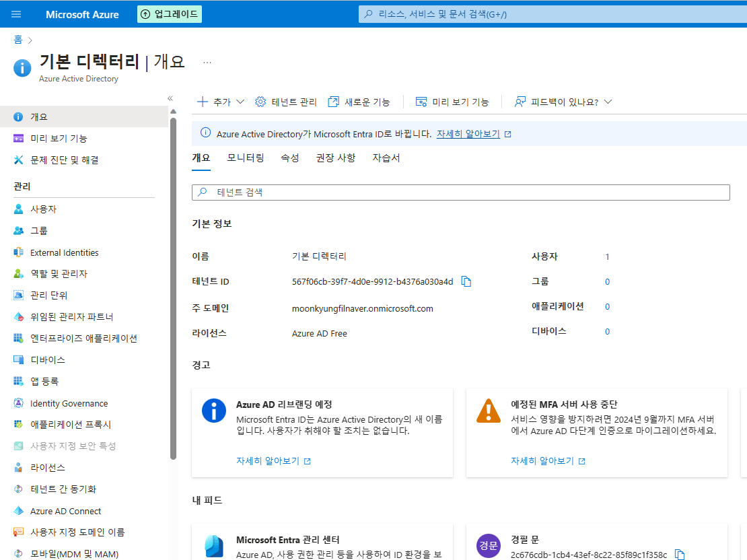Image resolution: width=747 pixels, height=560 pixels.
Task: Expand the 추가 dropdown in toolbar
Action: (221, 102)
